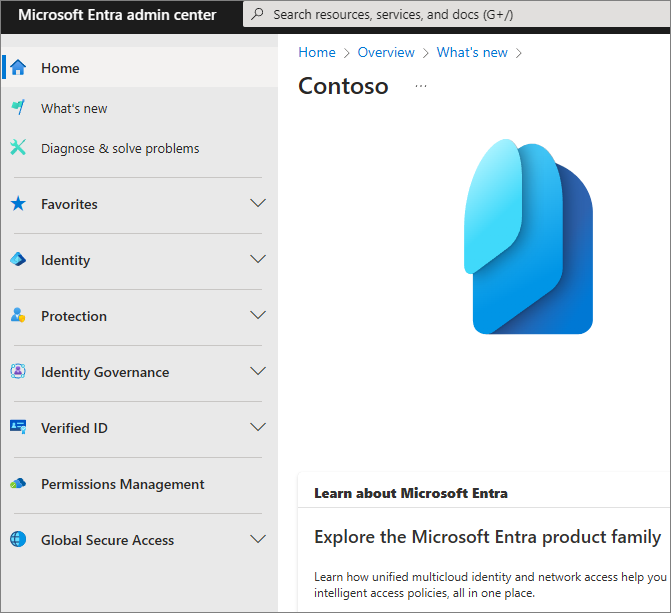The height and width of the screenshot is (613, 671).
Task: Go to Overview breadcrumb link
Action: pyautogui.click(x=386, y=52)
